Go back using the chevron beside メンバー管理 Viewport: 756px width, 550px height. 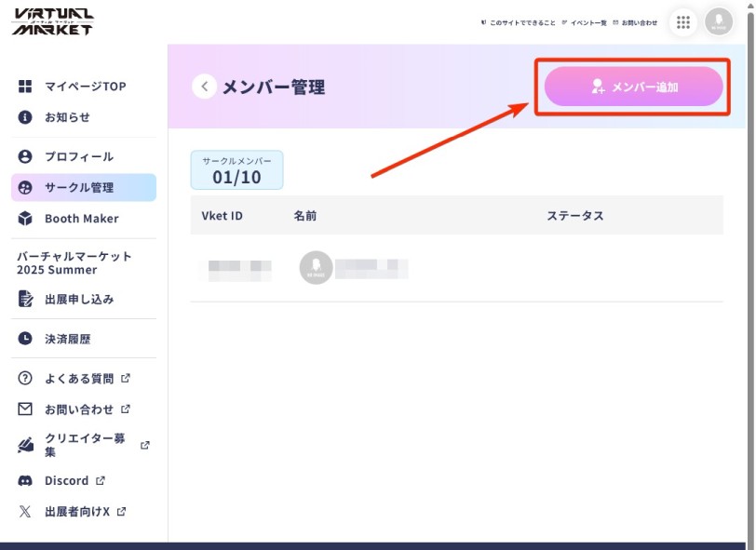(x=204, y=87)
